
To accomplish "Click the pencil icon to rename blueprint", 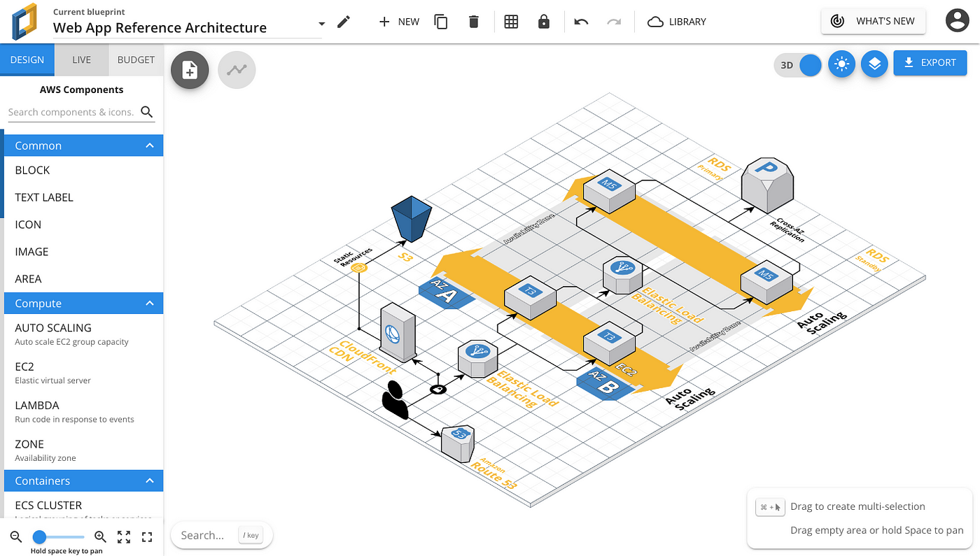I will [343, 22].
